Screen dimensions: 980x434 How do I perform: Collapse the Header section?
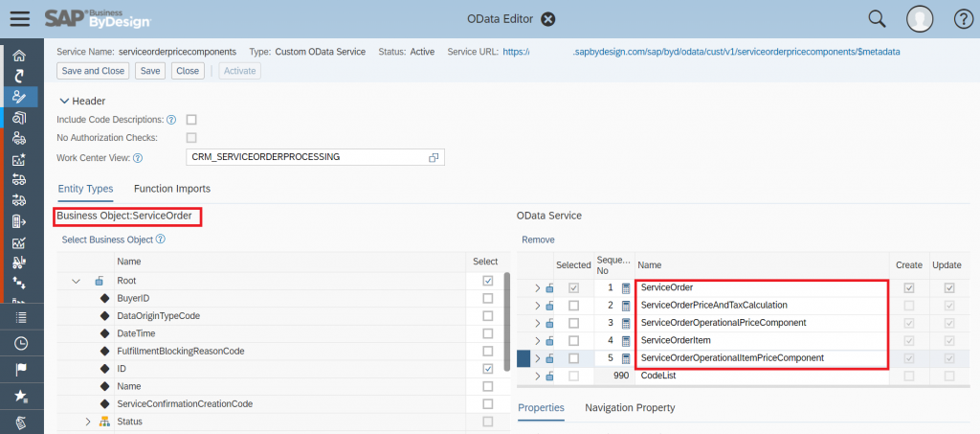pos(64,101)
